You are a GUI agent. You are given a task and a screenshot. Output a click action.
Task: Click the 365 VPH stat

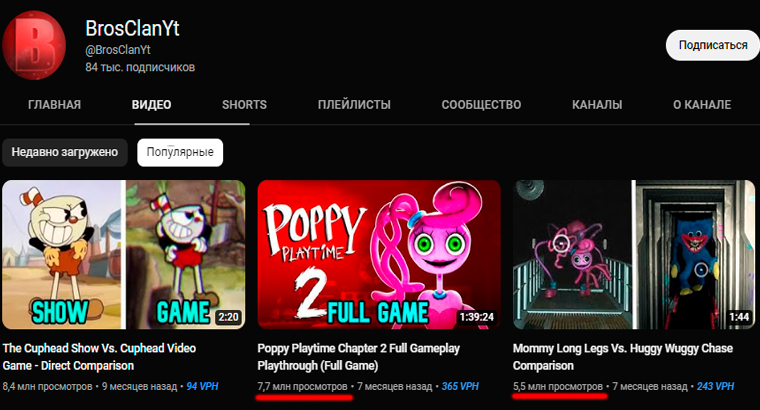[460, 387]
